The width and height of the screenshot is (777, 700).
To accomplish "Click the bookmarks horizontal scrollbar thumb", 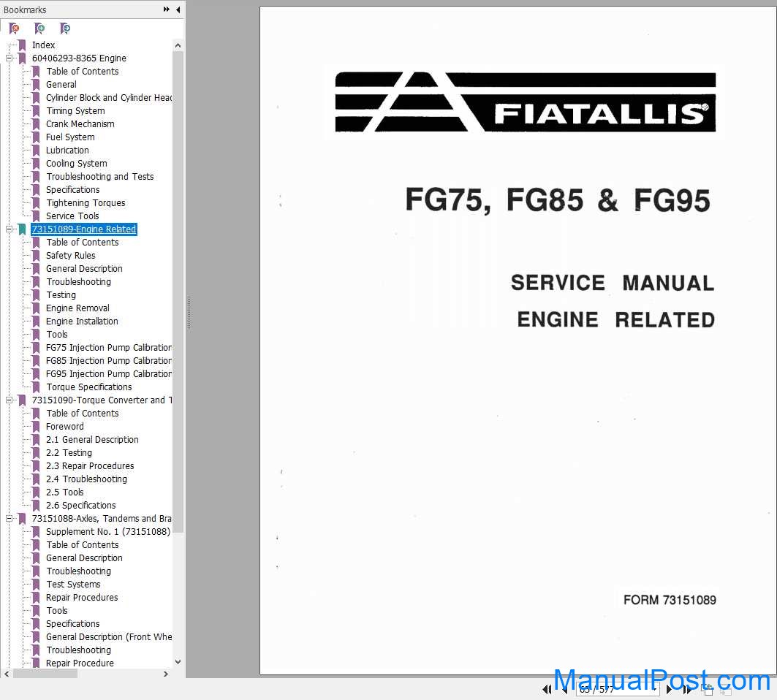I will (x=45, y=674).
